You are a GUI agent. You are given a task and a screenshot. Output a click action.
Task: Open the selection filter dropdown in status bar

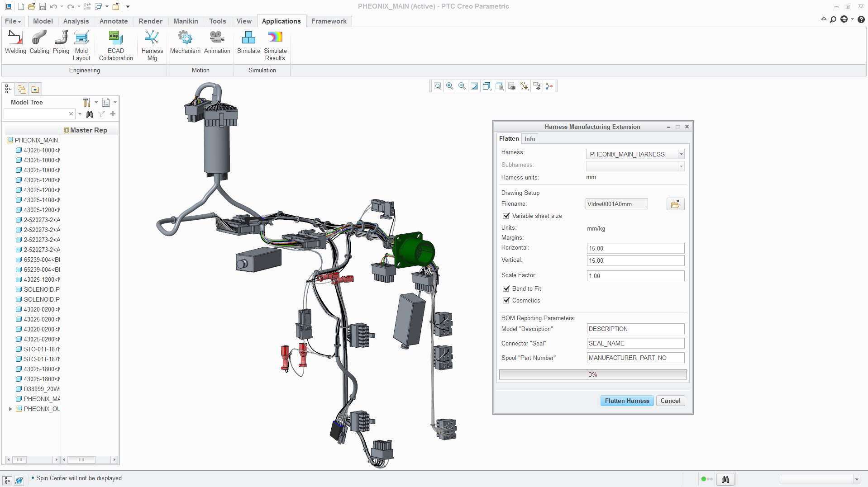[856, 479]
